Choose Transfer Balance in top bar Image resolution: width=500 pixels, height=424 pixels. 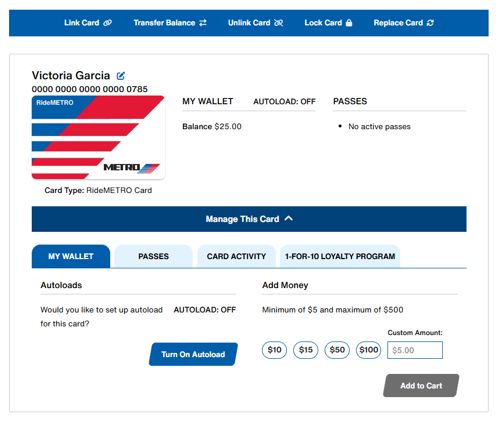click(170, 23)
